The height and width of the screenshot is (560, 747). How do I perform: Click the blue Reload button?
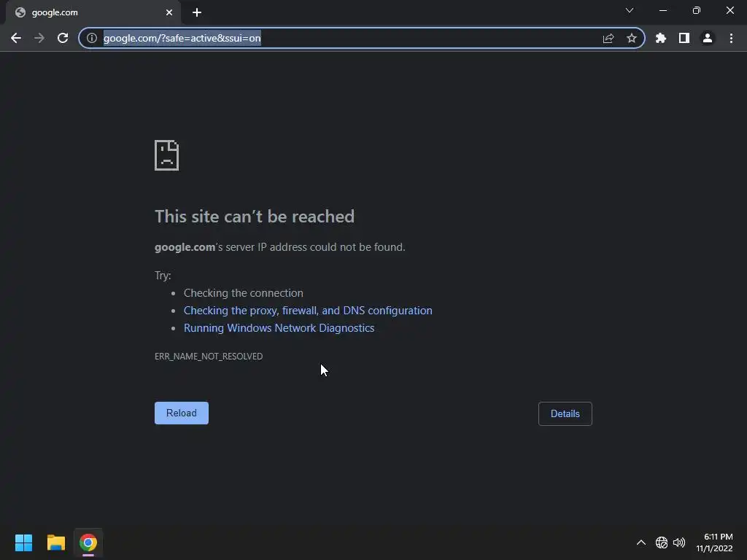click(182, 413)
